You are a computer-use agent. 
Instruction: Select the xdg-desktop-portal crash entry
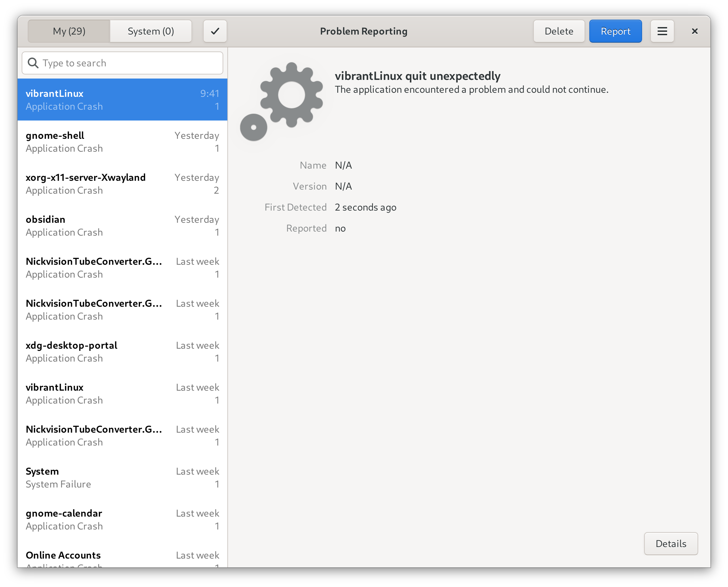tap(122, 351)
